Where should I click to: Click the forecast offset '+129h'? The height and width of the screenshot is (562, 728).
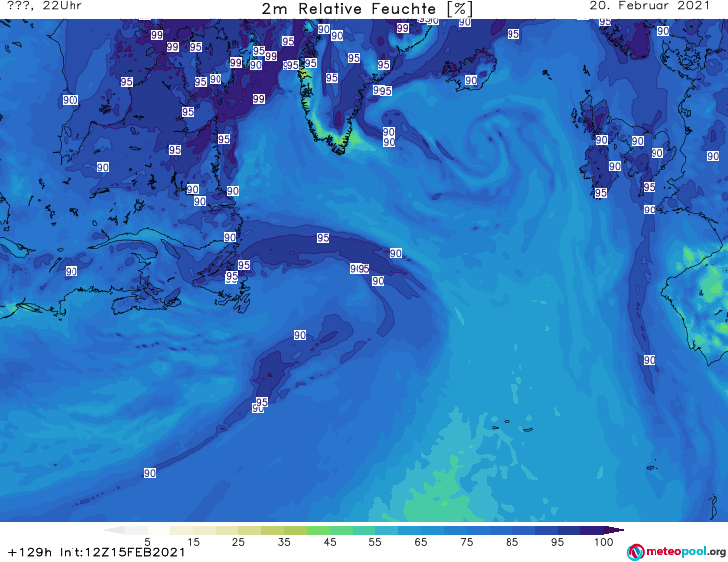30,552
